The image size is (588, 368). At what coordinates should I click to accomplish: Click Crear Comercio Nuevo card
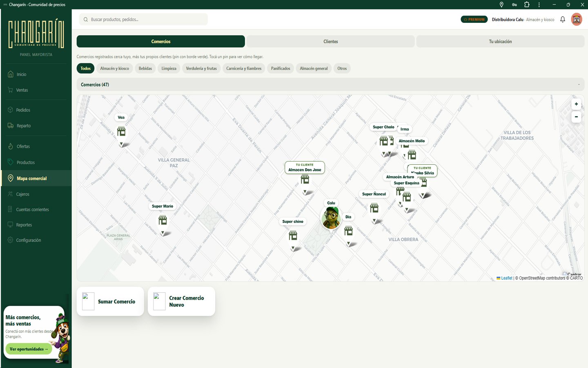coord(181,301)
